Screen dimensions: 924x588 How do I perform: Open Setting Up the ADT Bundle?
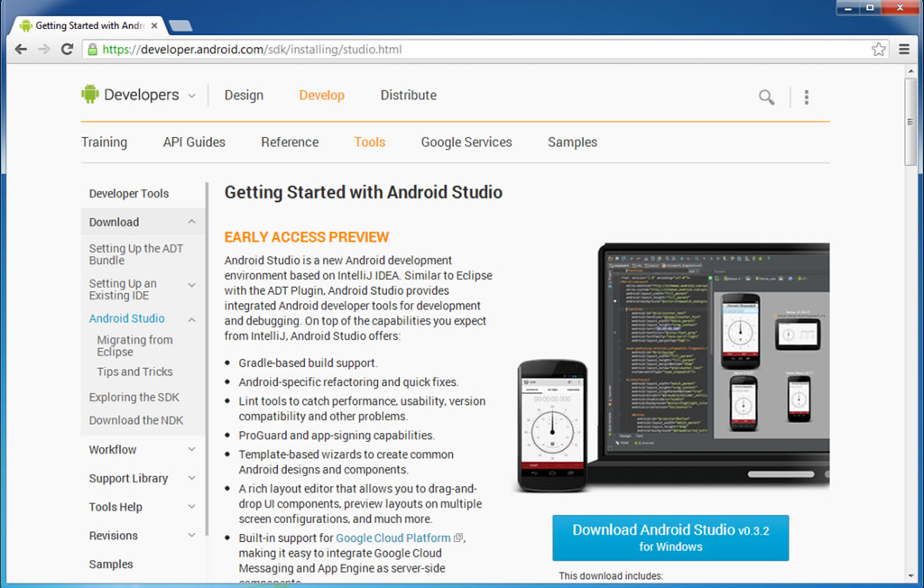tap(136, 254)
